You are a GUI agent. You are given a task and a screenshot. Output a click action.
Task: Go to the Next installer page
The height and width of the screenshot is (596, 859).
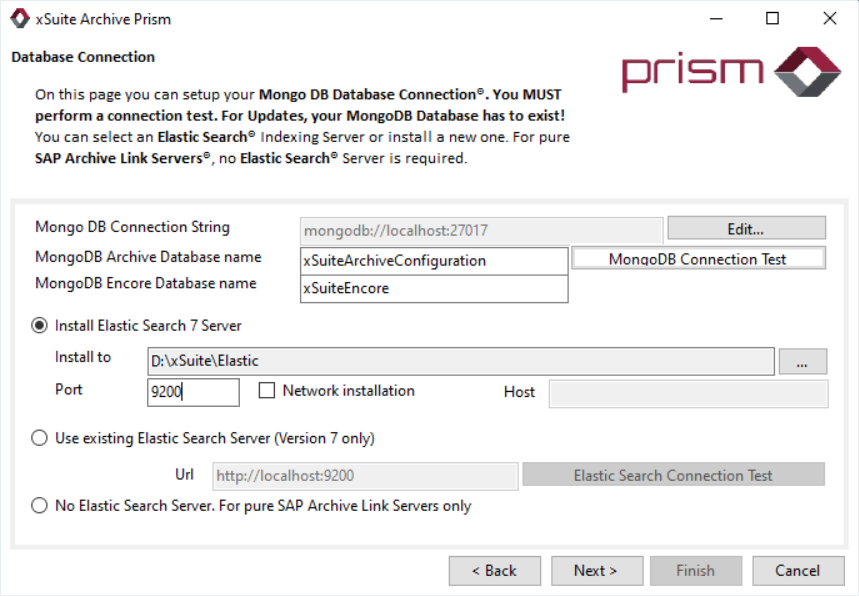click(x=596, y=570)
